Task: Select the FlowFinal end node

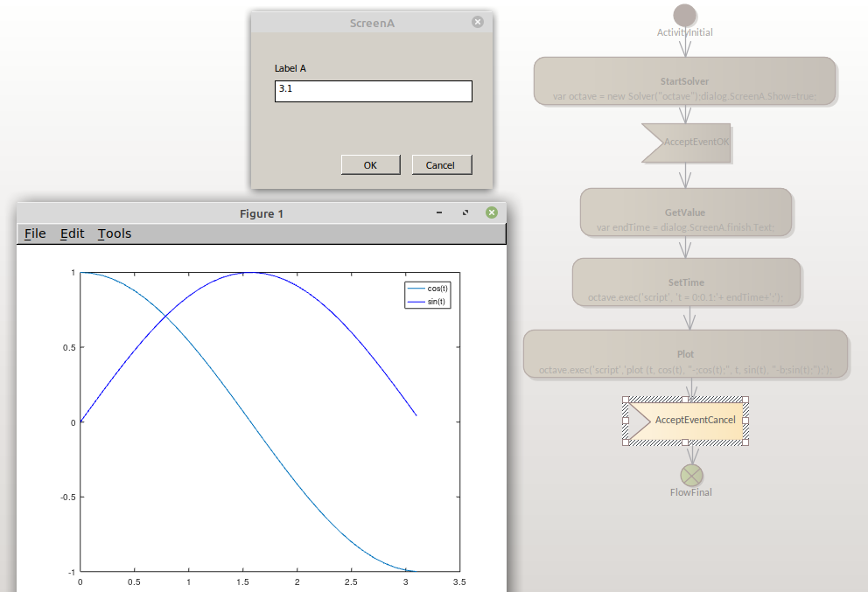Action: [x=692, y=475]
